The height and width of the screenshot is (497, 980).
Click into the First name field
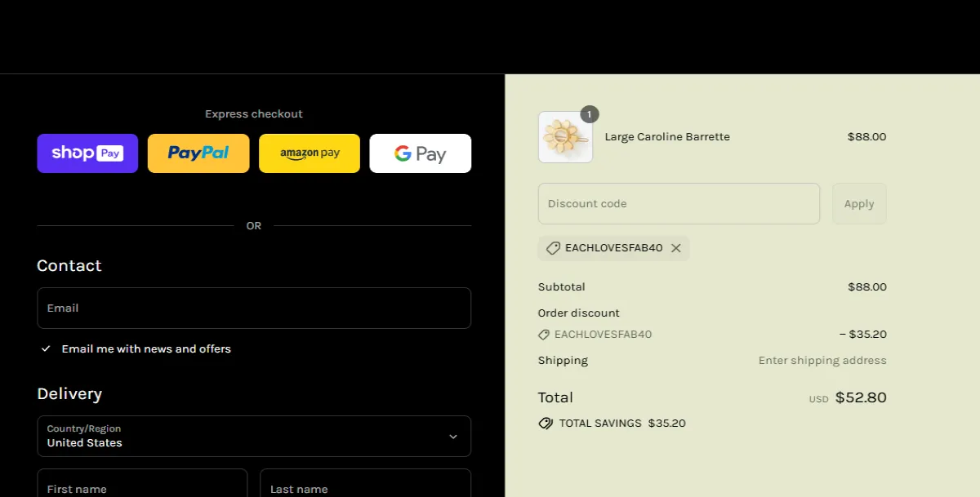click(142, 486)
